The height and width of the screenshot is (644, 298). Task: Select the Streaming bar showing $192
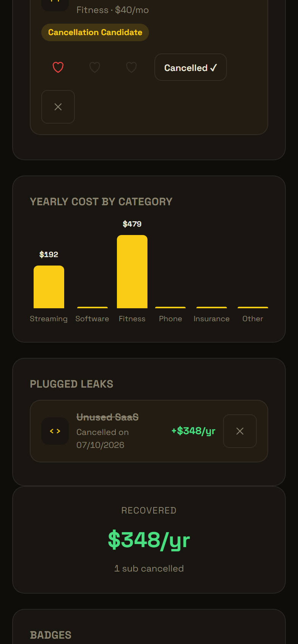coord(49,287)
